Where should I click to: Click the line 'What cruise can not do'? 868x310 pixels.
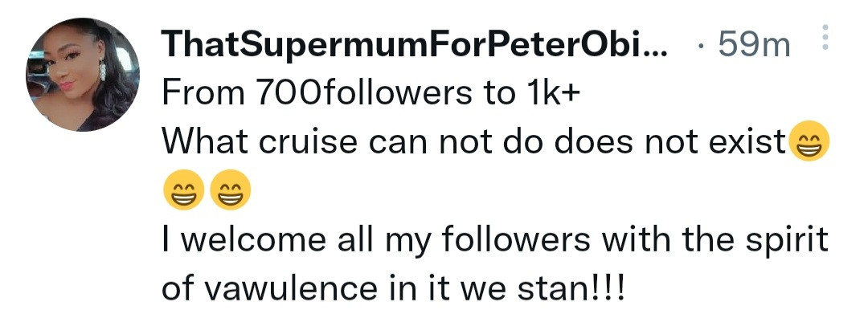[x=475, y=142]
